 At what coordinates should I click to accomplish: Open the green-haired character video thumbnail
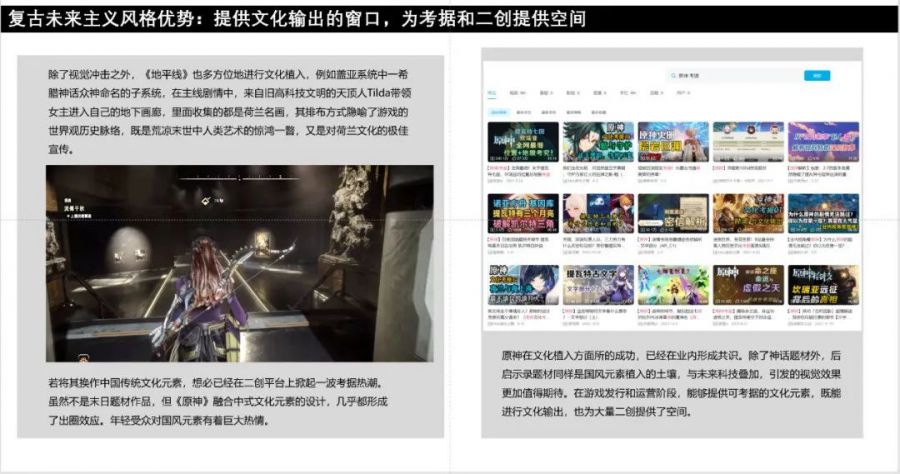(598, 142)
